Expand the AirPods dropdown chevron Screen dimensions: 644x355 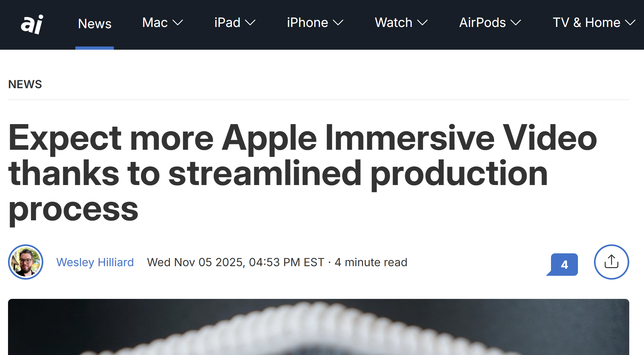pyautogui.click(x=516, y=23)
